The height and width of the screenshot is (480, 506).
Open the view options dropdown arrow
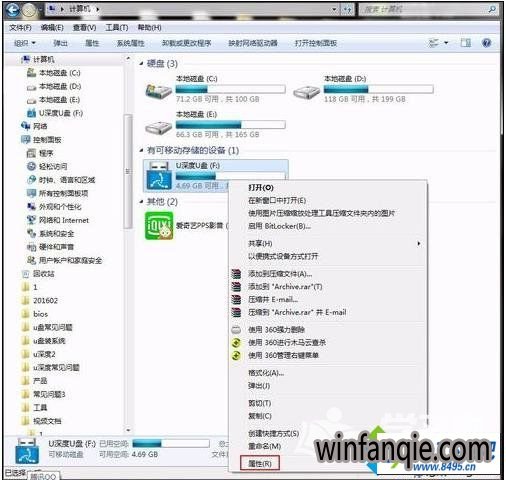pos(446,43)
